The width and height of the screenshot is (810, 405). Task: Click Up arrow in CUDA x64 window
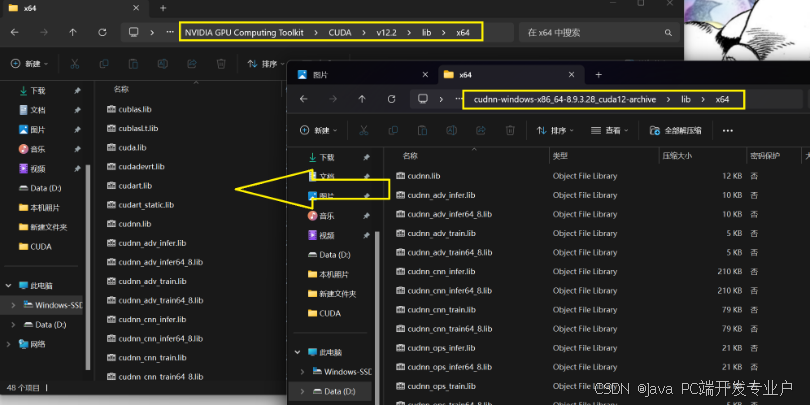tap(73, 32)
